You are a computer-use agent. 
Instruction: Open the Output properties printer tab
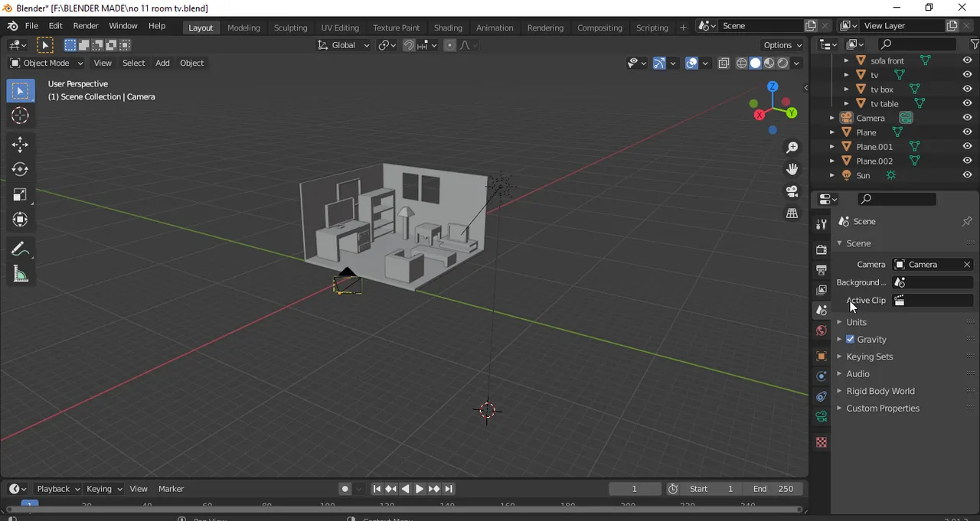822,270
